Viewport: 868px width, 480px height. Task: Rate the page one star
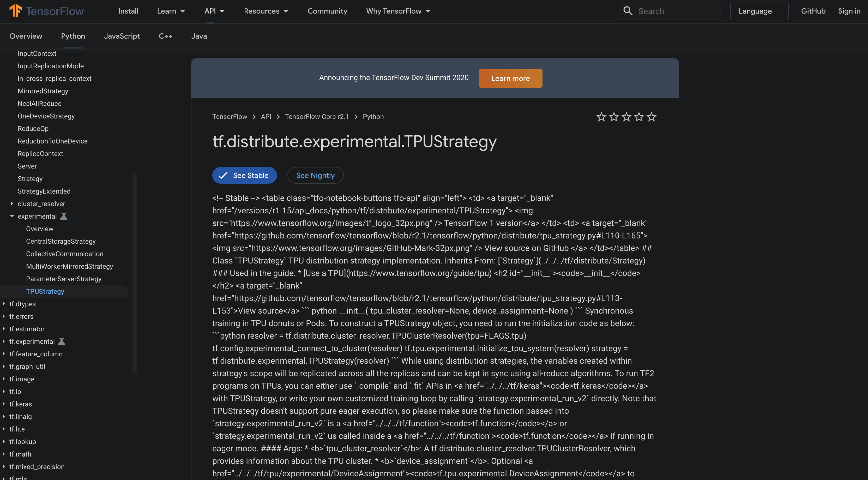[x=601, y=117]
